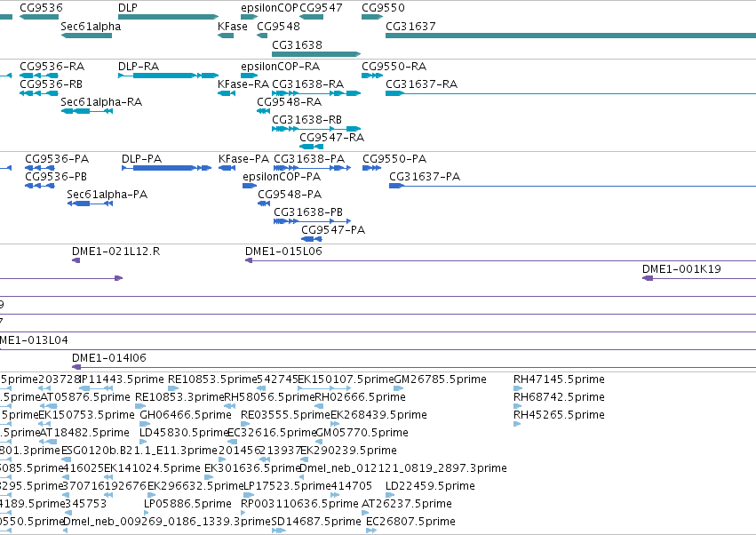Open transcript CG9548-RA

pos(290,102)
